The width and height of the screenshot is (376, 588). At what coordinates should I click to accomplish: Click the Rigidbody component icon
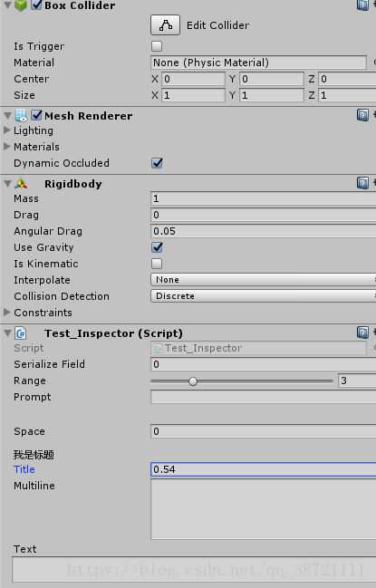pos(21,184)
